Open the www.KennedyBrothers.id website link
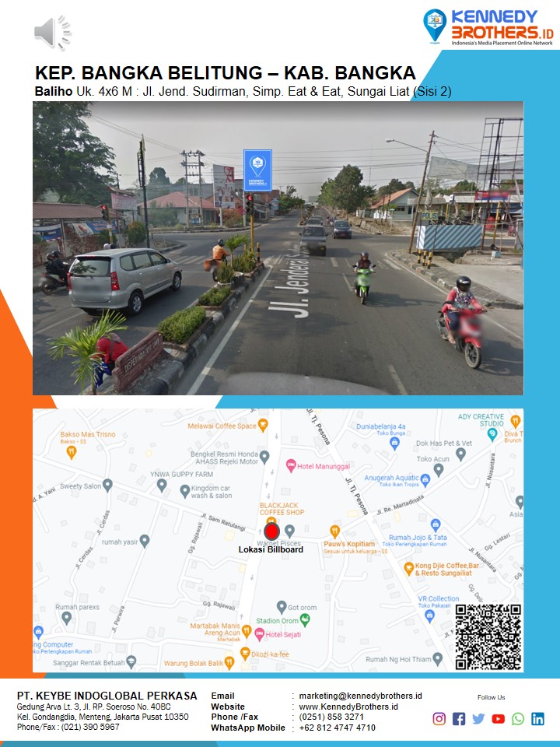Screen dimensions: 560x747 click(x=348, y=707)
